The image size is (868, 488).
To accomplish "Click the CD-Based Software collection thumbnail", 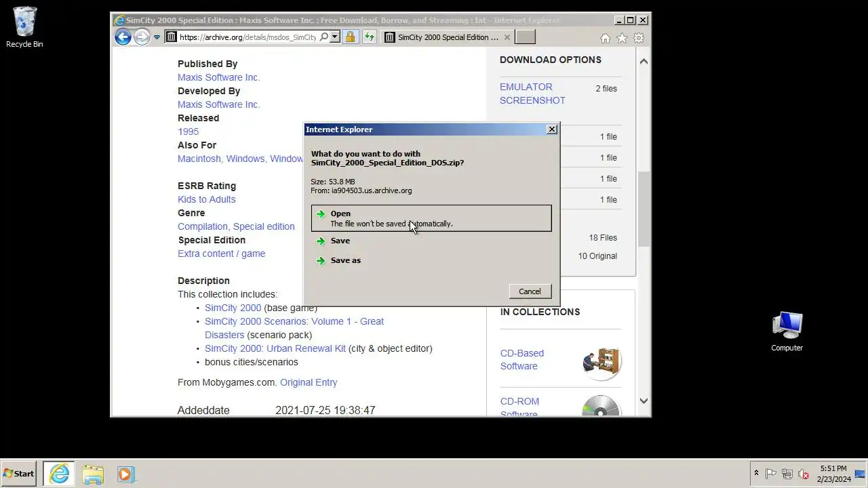I will (x=601, y=361).
